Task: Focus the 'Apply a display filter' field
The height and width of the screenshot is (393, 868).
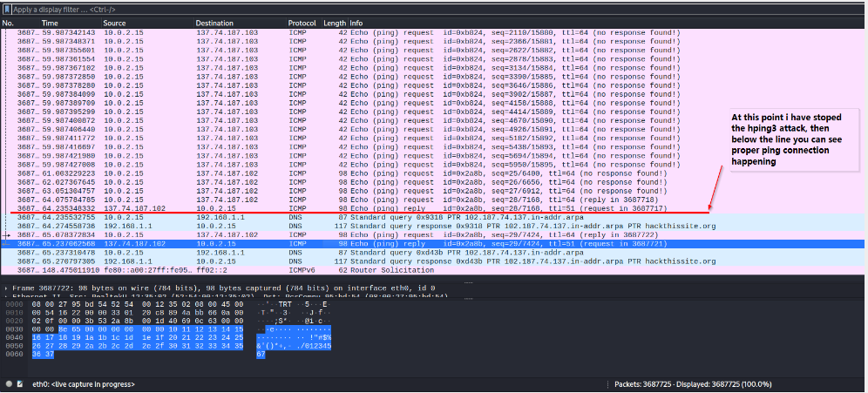Action: [x=437, y=10]
